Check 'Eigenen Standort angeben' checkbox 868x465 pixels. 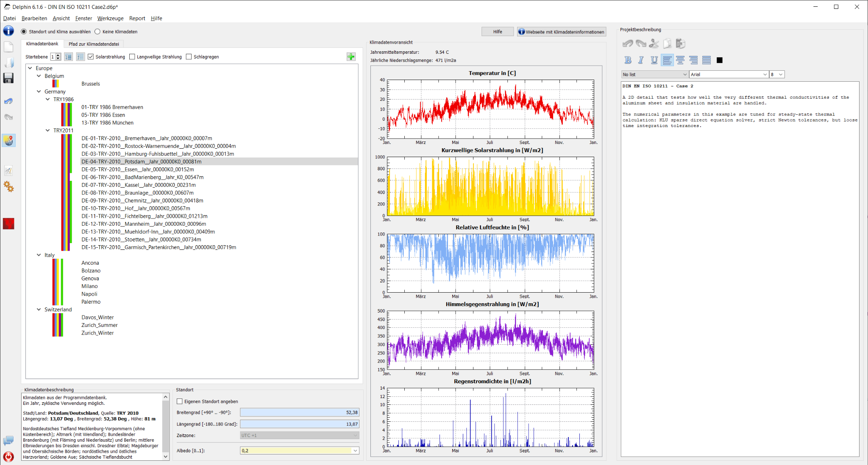[180, 401]
